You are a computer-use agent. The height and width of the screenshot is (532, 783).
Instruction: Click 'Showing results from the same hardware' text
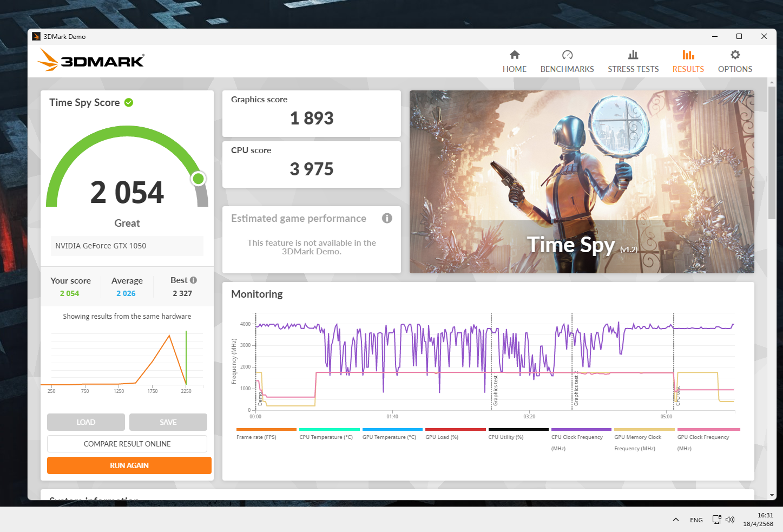(x=127, y=317)
